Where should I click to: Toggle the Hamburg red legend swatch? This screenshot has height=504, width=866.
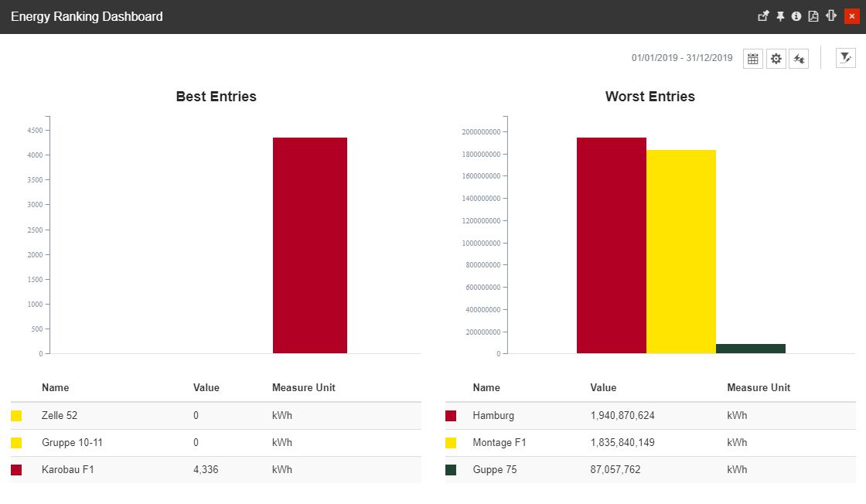[451, 415]
